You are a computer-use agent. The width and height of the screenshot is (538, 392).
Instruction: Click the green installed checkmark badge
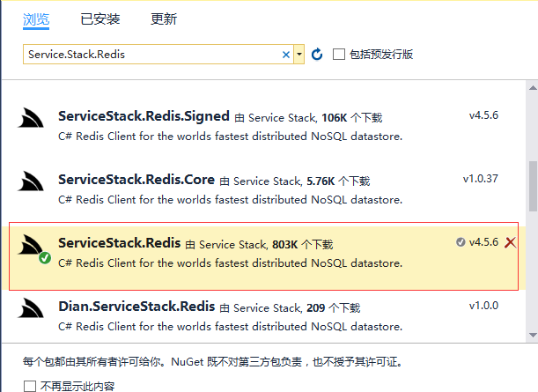pyautogui.click(x=45, y=258)
